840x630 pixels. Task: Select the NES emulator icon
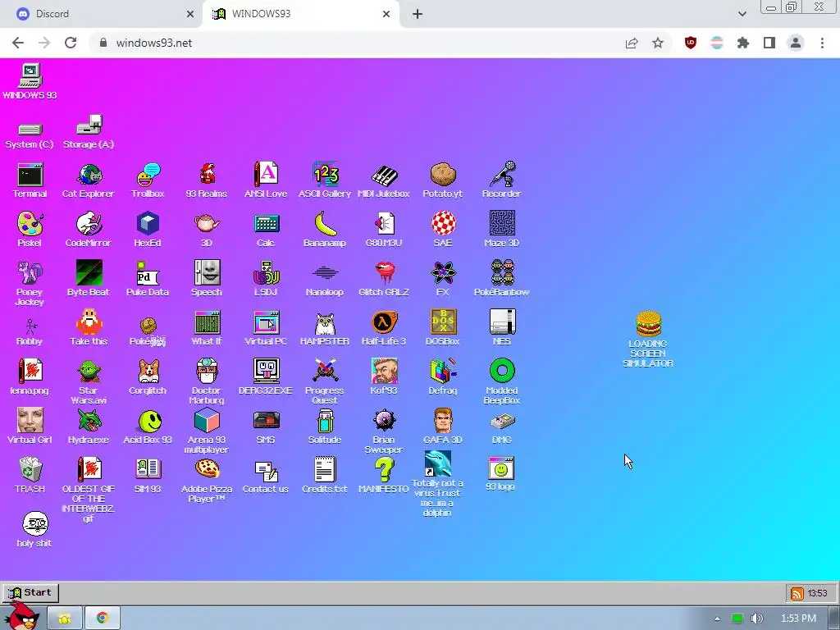point(502,328)
